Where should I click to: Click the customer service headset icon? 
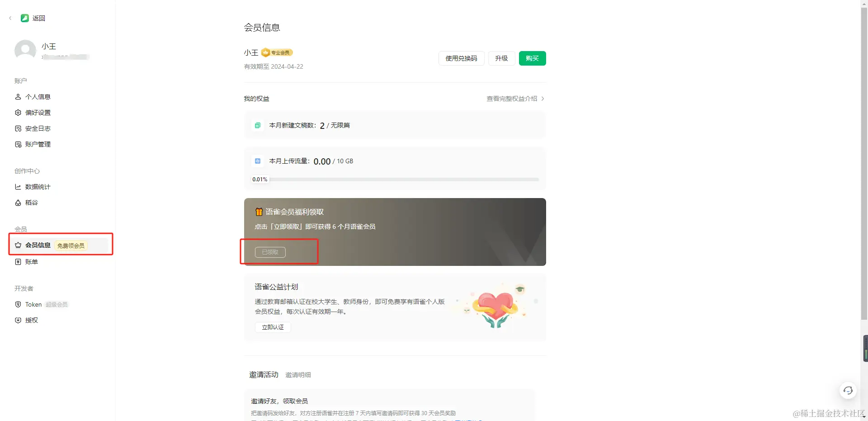tap(848, 391)
